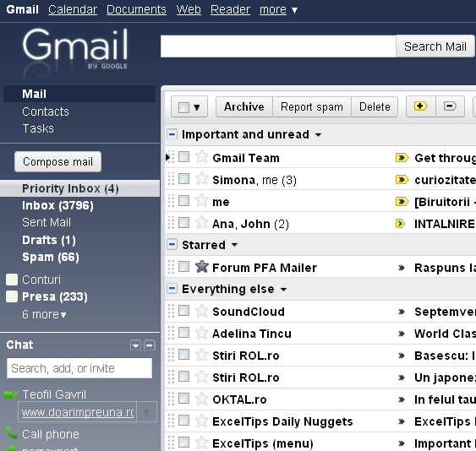Open the Gmail logo home

coord(74,48)
